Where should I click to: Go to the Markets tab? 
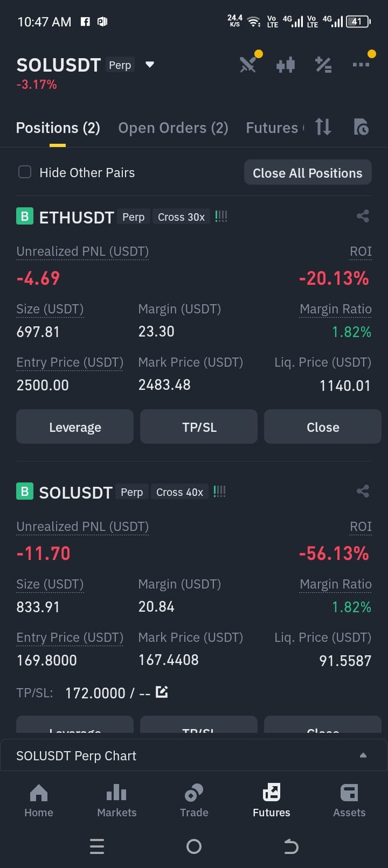pyautogui.click(x=116, y=801)
